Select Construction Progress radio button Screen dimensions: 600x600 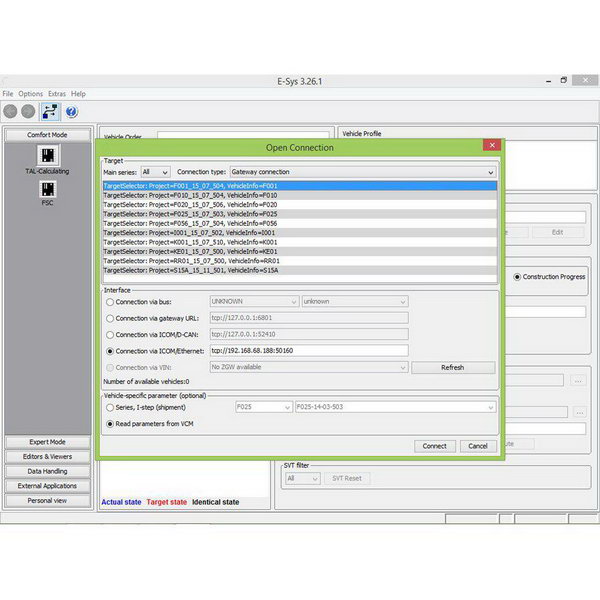(x=517, y=277)
